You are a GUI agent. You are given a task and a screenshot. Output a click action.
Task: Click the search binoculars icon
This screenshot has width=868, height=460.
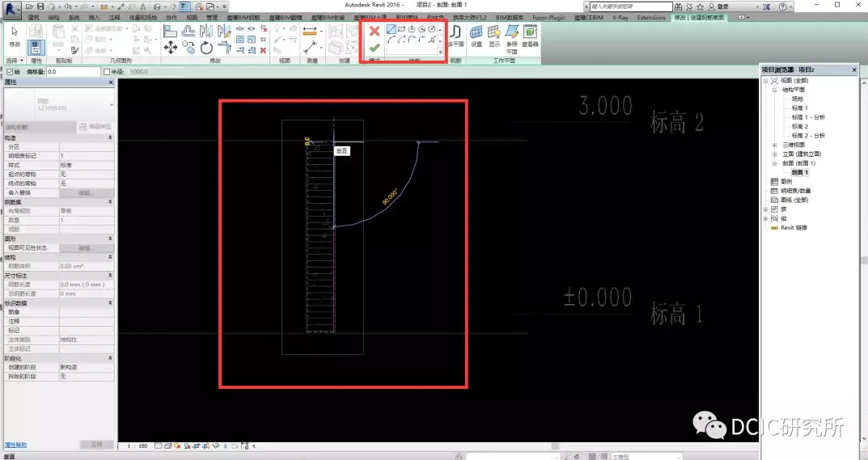[x=678, y=6]
